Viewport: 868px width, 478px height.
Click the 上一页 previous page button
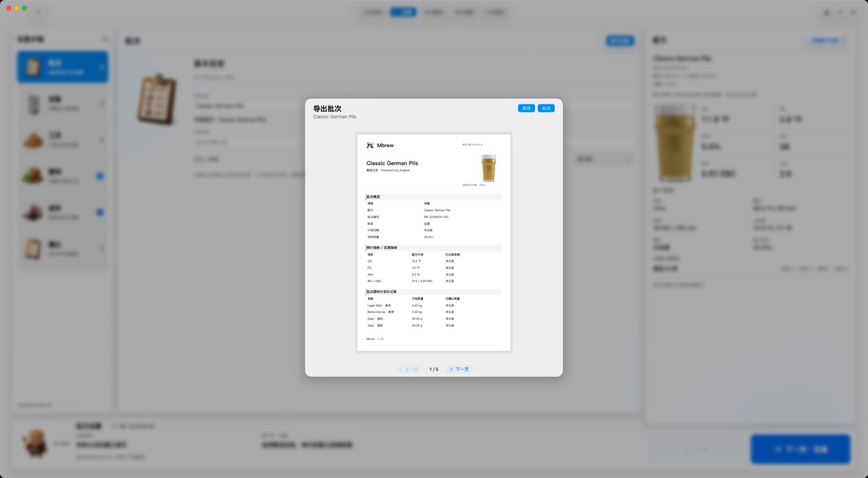(409, 370)
